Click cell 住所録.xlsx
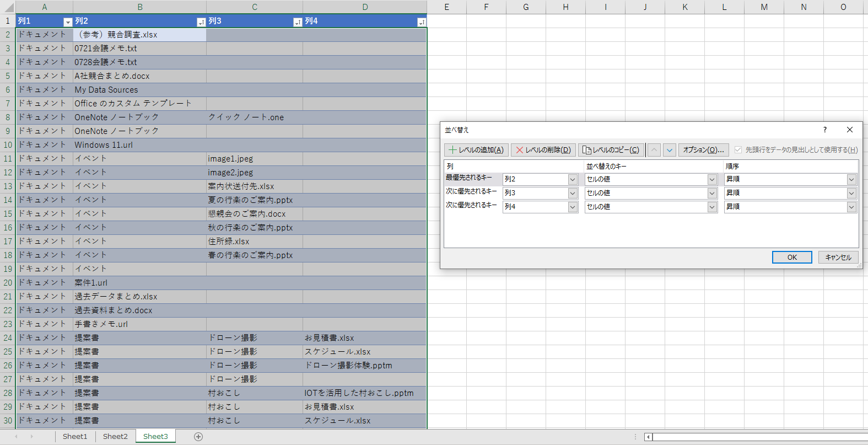Viewport: 868px width, 445px height. [255, 242]
